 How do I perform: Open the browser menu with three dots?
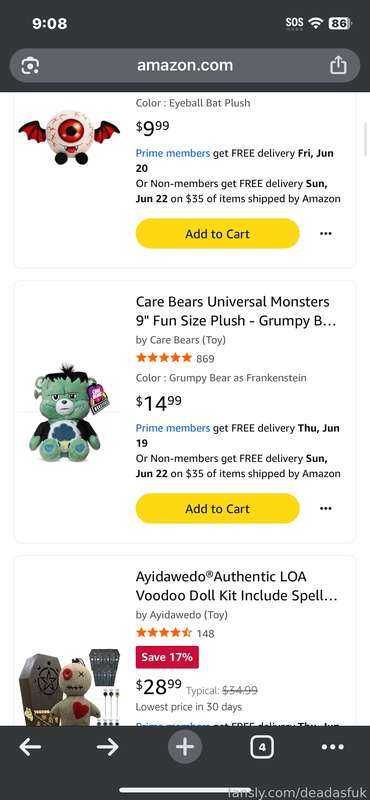pos(333,747)
